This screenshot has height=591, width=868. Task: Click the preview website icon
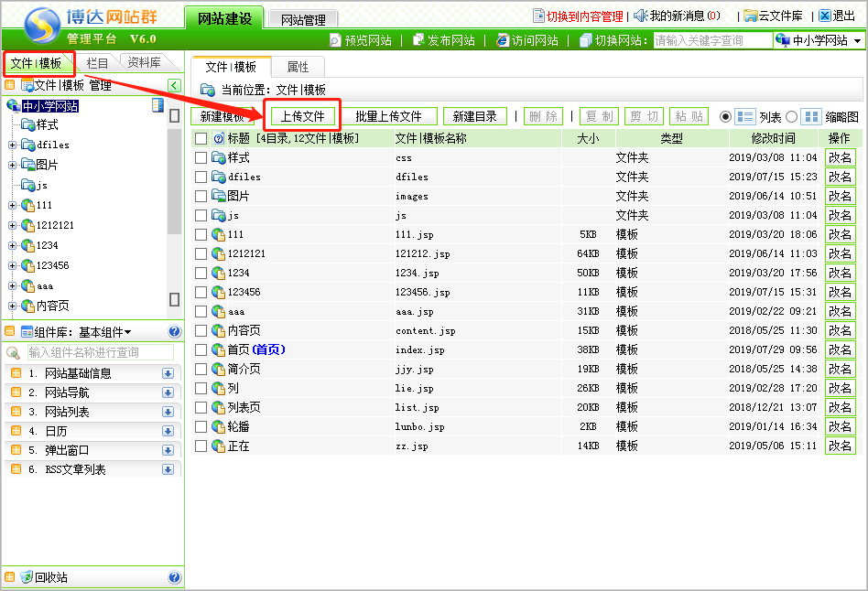click(336, 40)
